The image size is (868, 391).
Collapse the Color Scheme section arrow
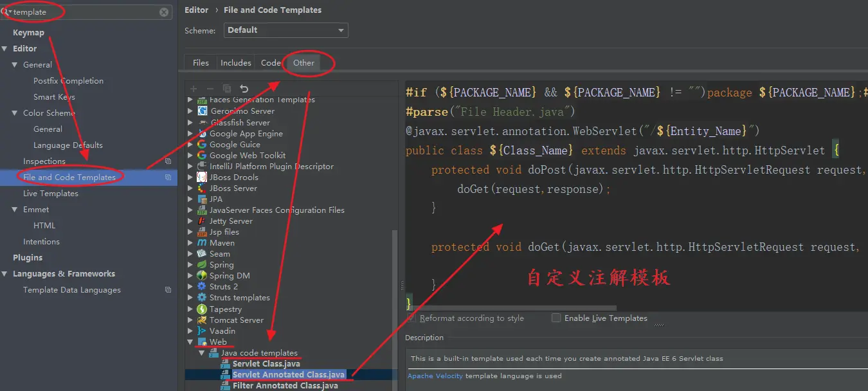(15, 113)
